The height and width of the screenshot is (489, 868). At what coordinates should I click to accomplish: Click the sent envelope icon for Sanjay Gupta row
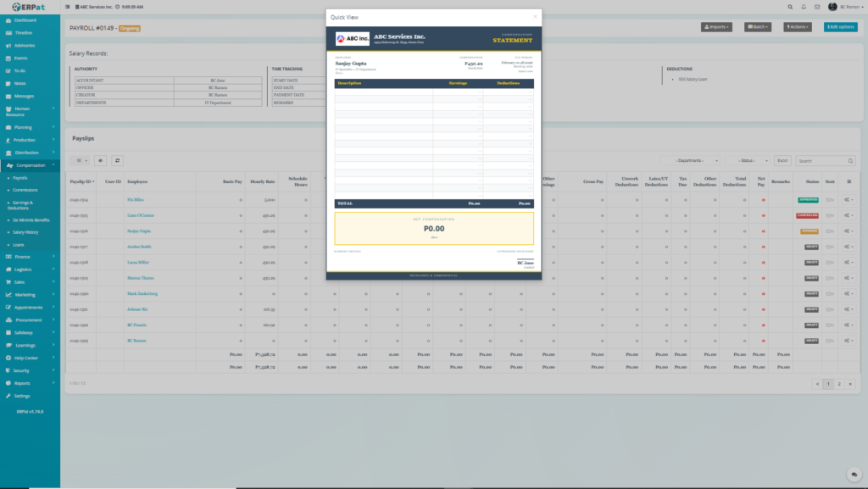tap(829, 231)
